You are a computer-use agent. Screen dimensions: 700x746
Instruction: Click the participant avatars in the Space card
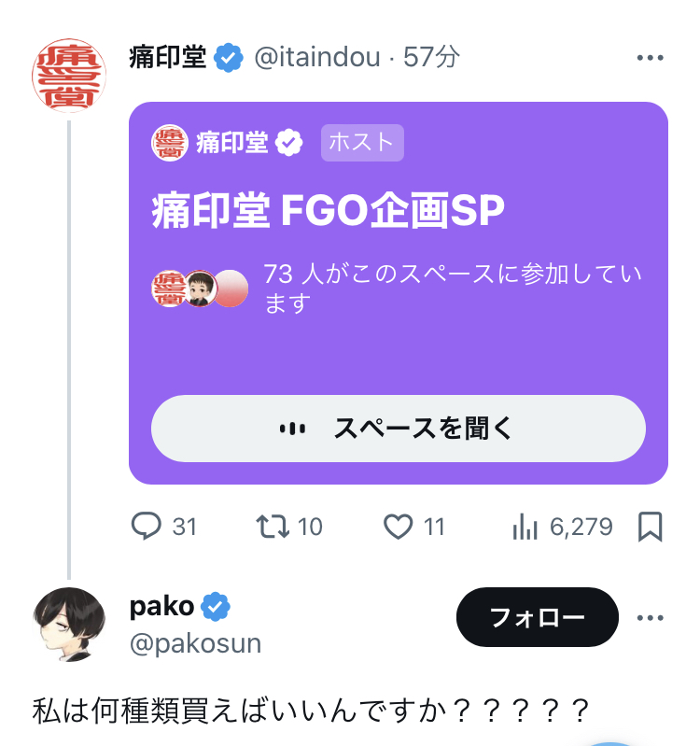click(x=200, y=289)
